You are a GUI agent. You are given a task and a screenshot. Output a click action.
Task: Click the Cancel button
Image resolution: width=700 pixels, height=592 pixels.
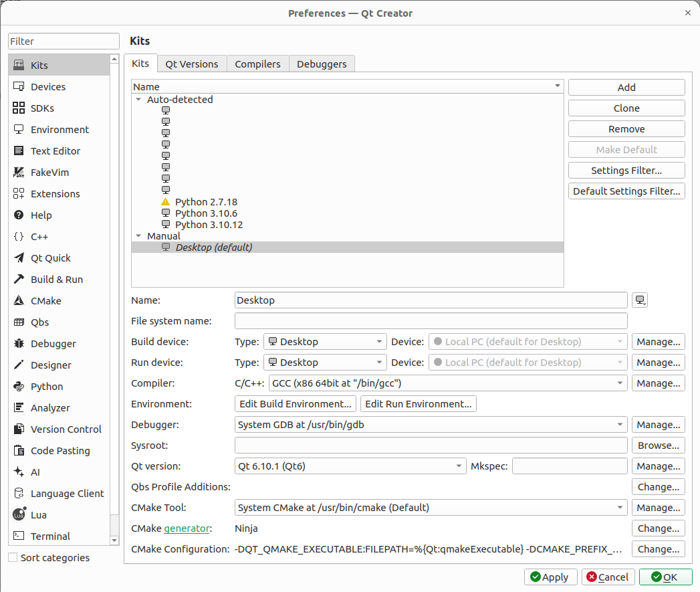tap(608, 577)
